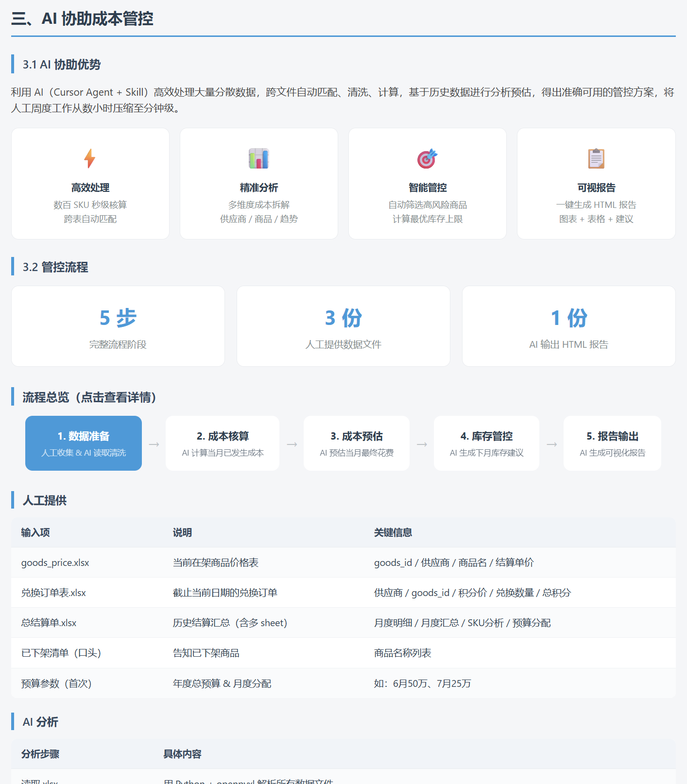
Task: Open the 2. 成本核算 flow step
Action: [223, 443]
